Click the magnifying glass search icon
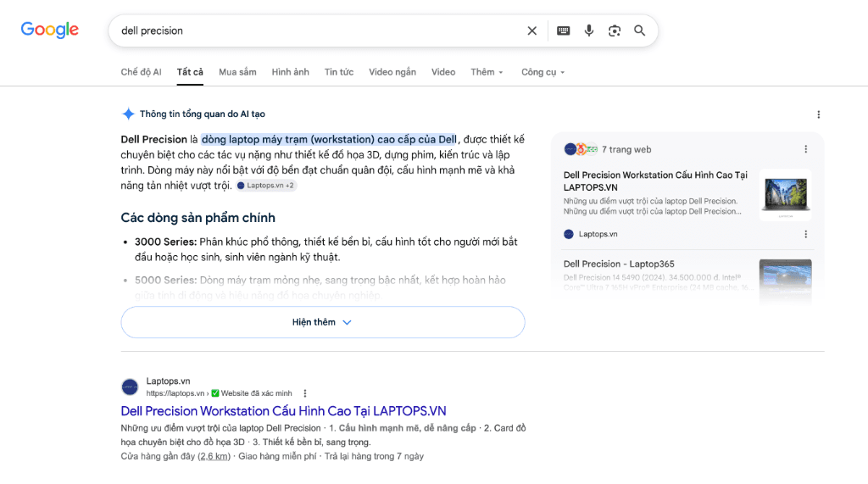 pyautogui.click(x=639, y=31)
